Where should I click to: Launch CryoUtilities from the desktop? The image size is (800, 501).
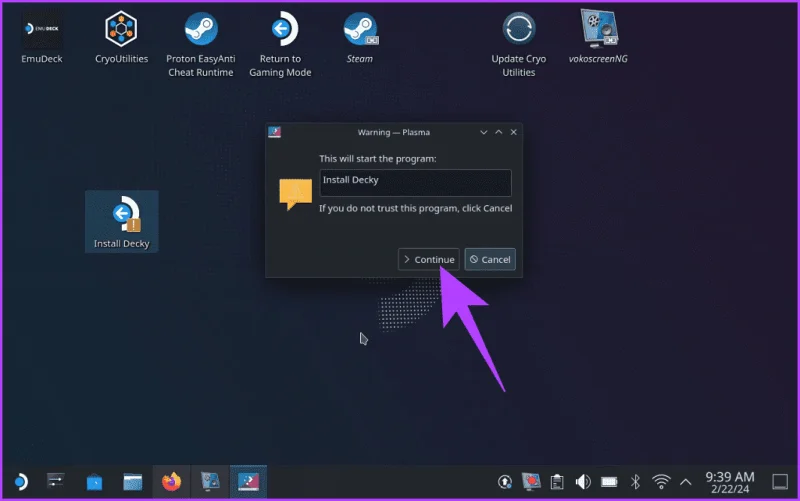(121, 37)
